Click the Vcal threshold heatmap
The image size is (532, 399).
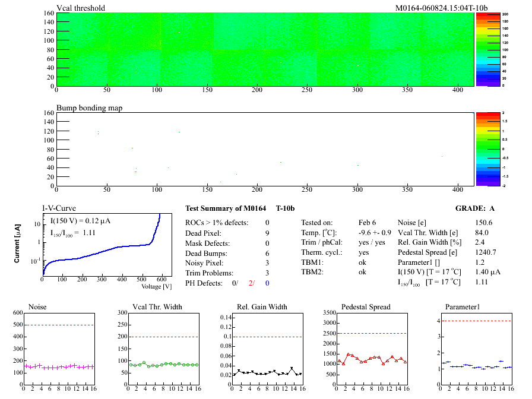click(x=265, y=49)
